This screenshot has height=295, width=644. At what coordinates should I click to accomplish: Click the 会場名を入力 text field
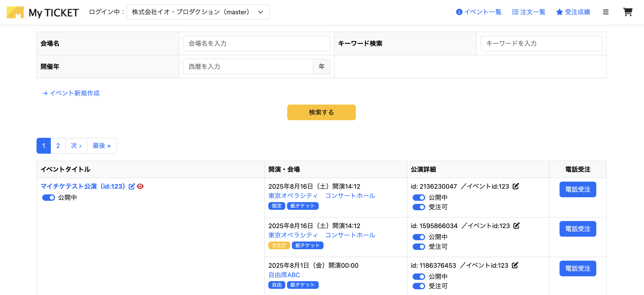click(256, 44)
